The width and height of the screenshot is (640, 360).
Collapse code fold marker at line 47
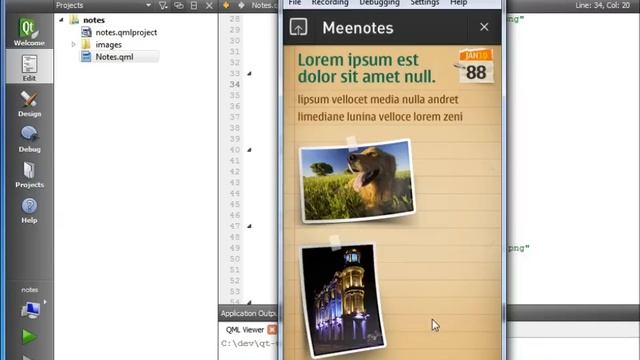249,226
